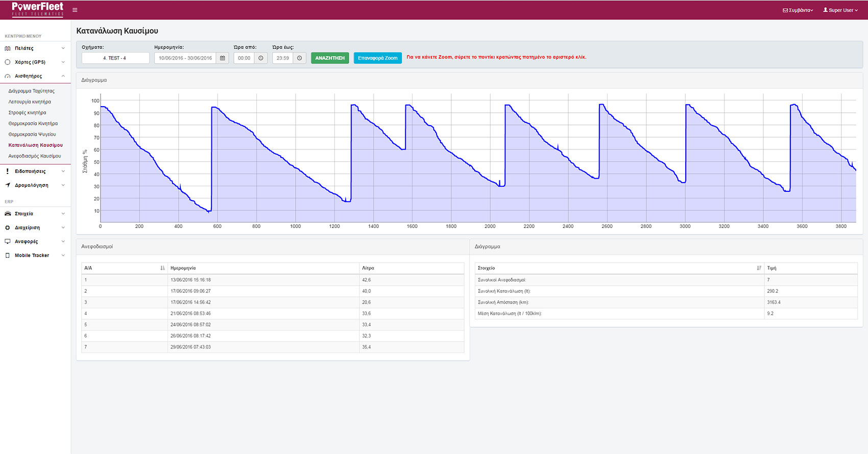Click clock icon next to 00:00 time
Screen dimensions: 868x454
[x=261, y=58]
